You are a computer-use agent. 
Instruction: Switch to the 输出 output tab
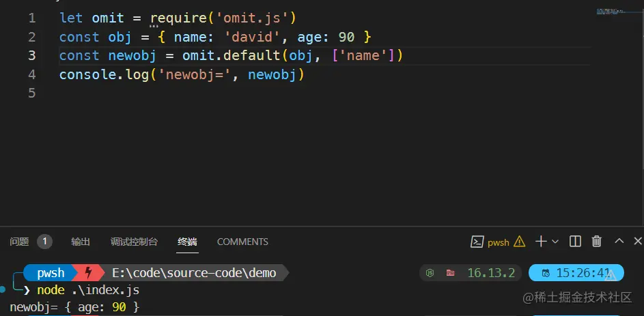pos(81,242)
